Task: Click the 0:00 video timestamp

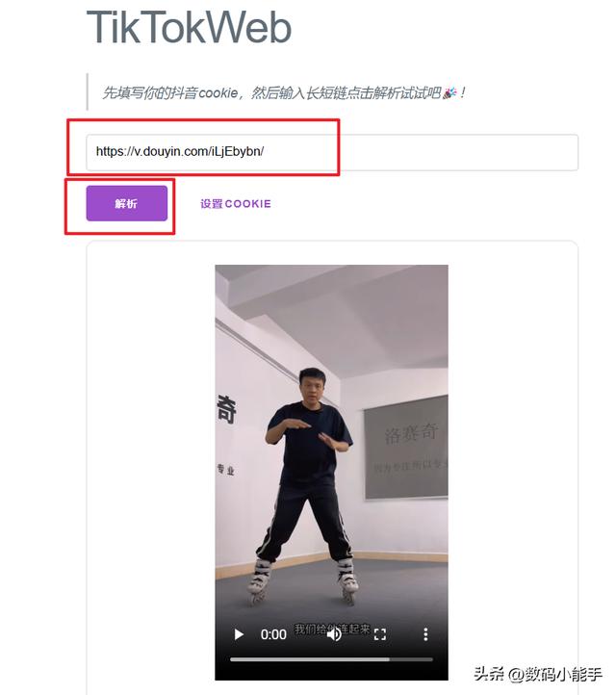Action: click(273, 634)
